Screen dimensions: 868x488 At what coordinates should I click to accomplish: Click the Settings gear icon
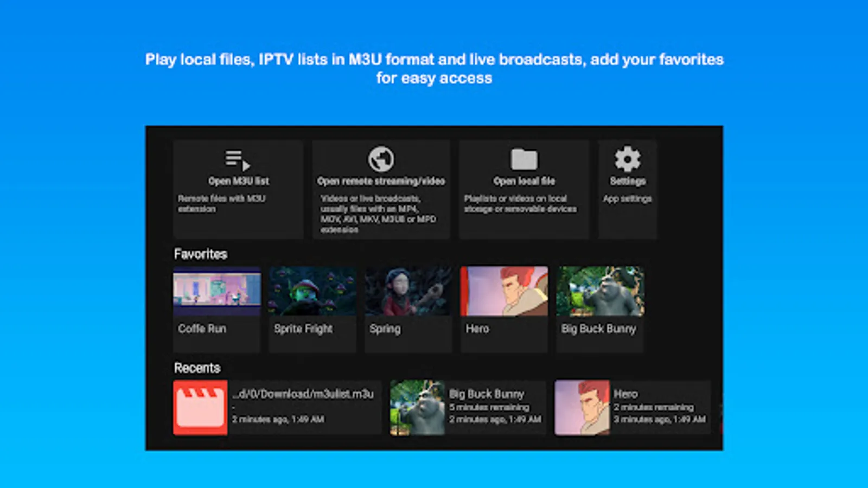pos(627,159)
